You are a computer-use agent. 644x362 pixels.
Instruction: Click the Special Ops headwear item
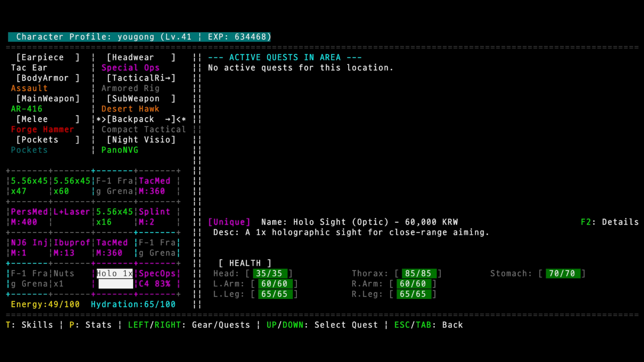pos(130,68)
